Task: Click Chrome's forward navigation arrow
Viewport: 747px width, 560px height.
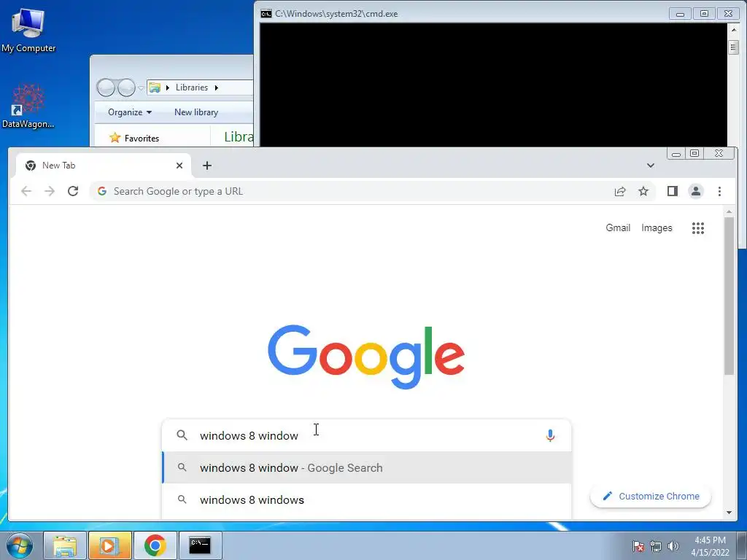Action: pos(50,192)
